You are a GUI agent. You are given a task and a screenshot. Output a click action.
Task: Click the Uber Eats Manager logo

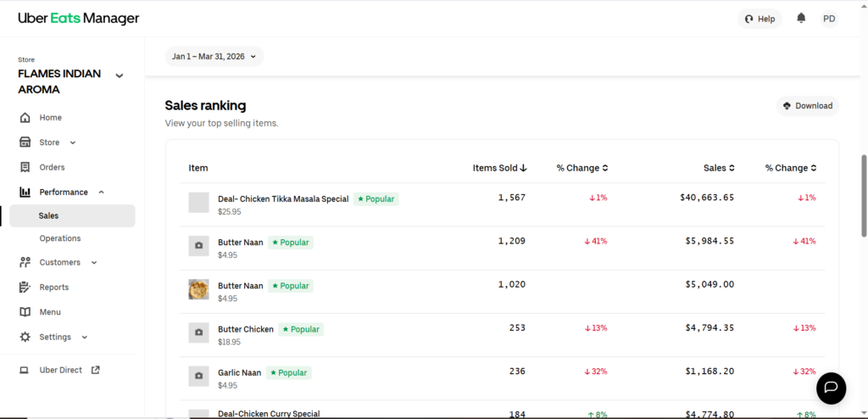pos(79,19)
